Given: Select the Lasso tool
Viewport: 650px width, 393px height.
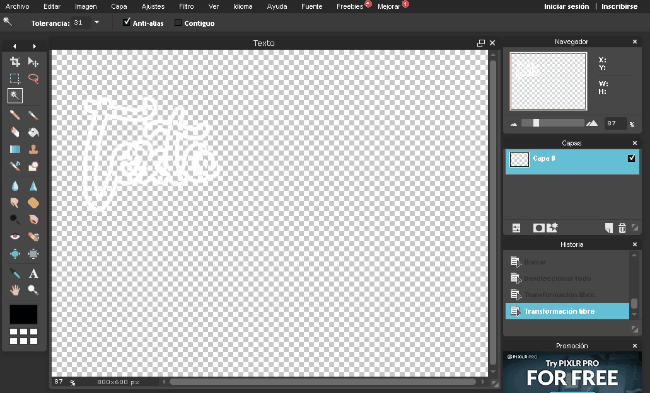Looking at the screenshot, I should click(33, 78).
